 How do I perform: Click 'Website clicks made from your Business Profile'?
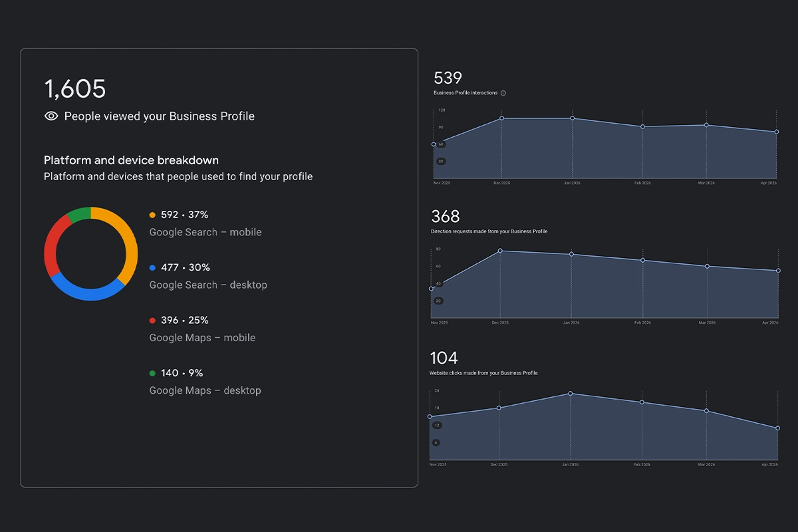483,373
